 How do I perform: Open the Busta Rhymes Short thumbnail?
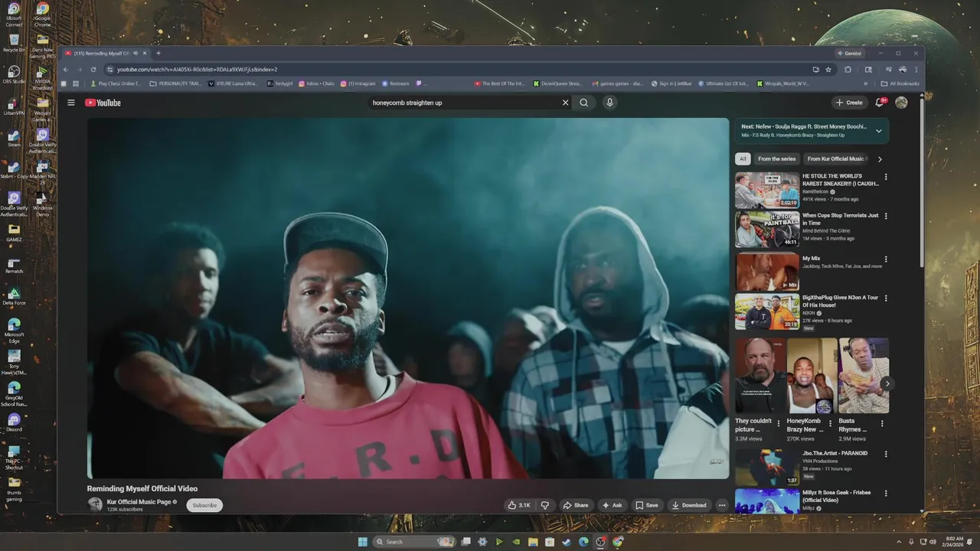click(x=864, y=376)
